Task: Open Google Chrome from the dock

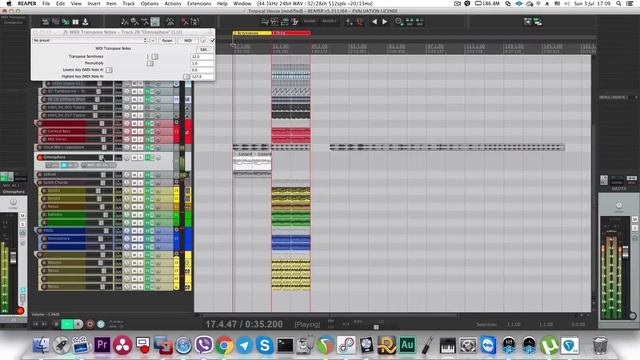Action: tap(224, 345)
